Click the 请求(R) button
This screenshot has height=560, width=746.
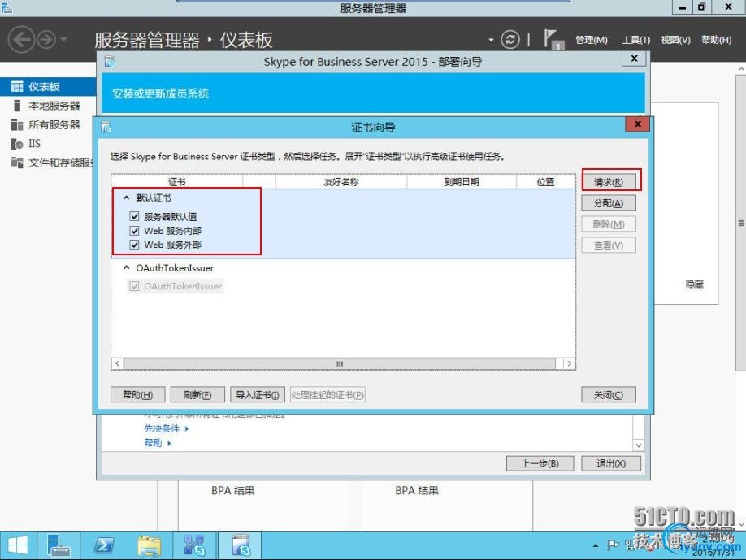pos(609,182)
